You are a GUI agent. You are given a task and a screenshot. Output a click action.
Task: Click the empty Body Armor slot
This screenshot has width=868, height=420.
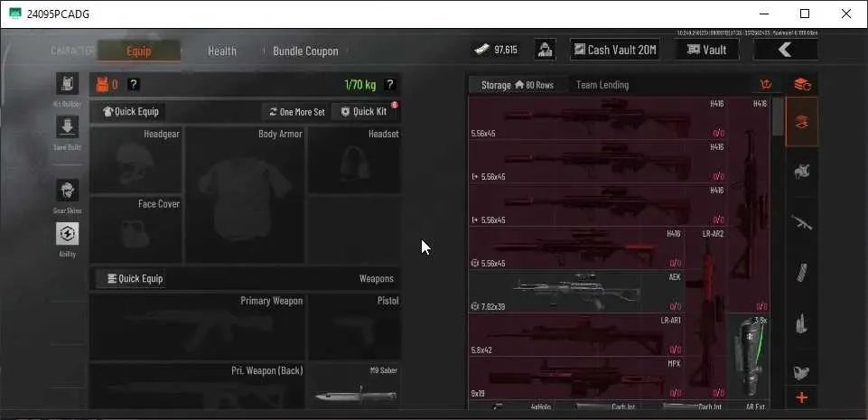tap(244, 195)
